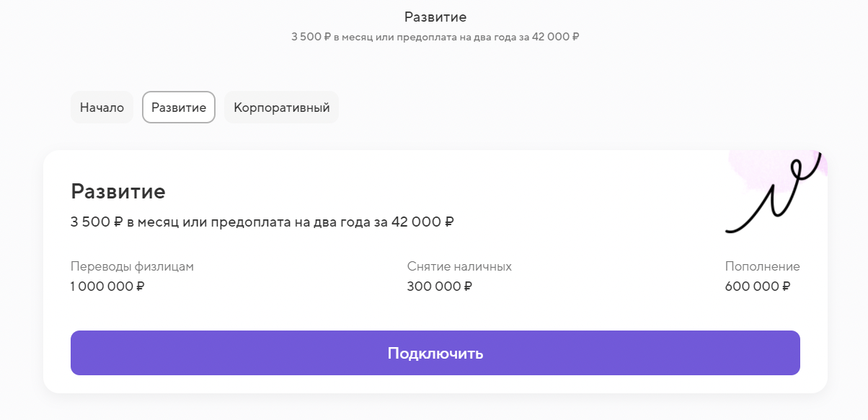Viewport: 868px width, 420px height.
Task: Click the '600 000 ₽' top-up limit value
Action: (757, 286)
